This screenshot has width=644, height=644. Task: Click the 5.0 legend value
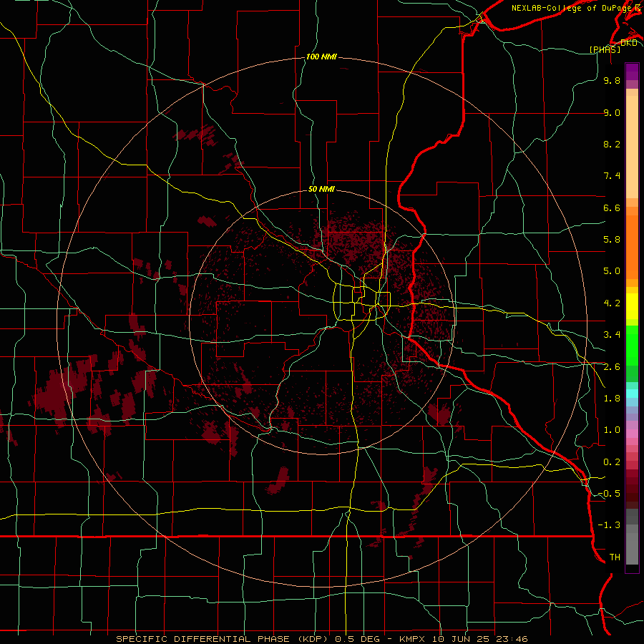click(612, 271)
